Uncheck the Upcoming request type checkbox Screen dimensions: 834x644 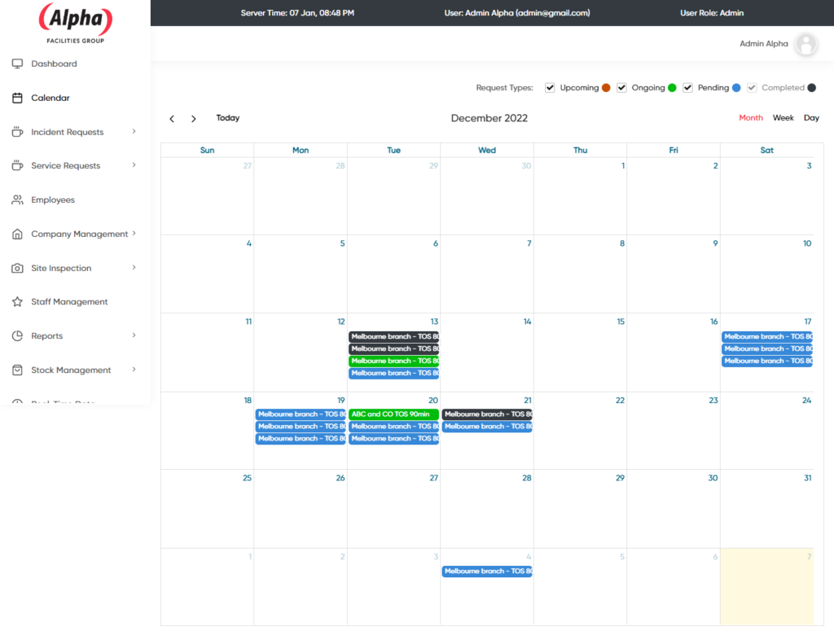point(551,88)
